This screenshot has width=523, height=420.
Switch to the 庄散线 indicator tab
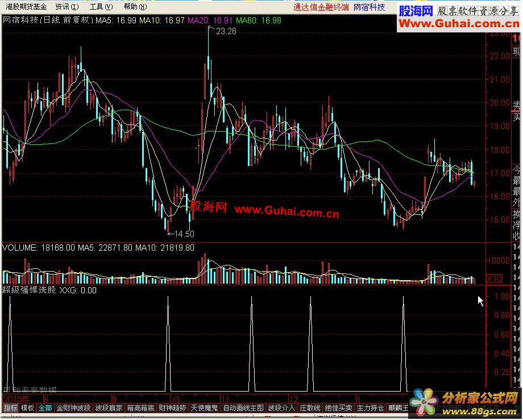310,408
